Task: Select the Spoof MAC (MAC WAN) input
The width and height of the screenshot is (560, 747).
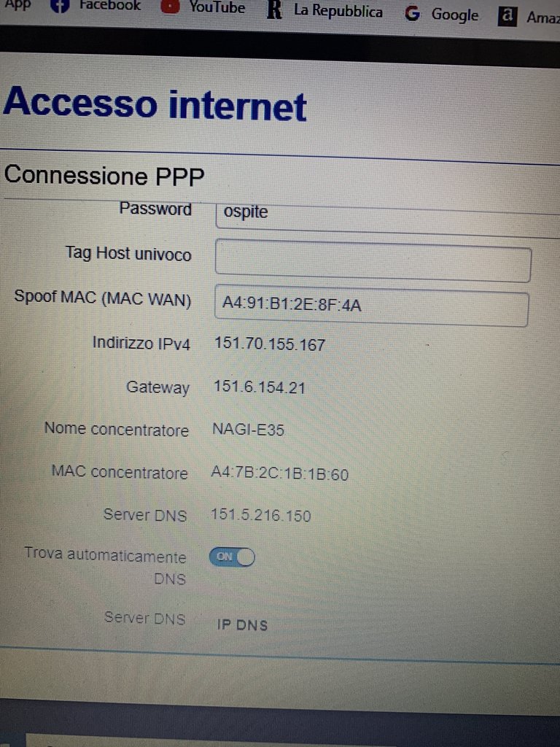Action: [371, 305]
